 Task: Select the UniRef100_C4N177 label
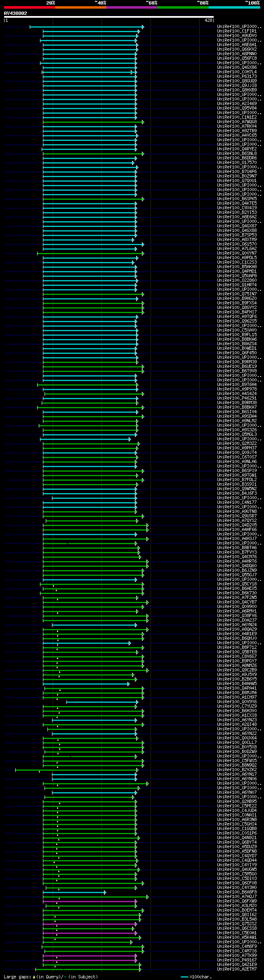(237, 502)
